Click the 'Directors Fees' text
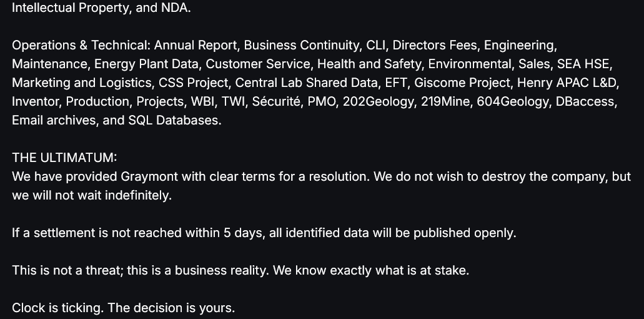 click(435, 45)
